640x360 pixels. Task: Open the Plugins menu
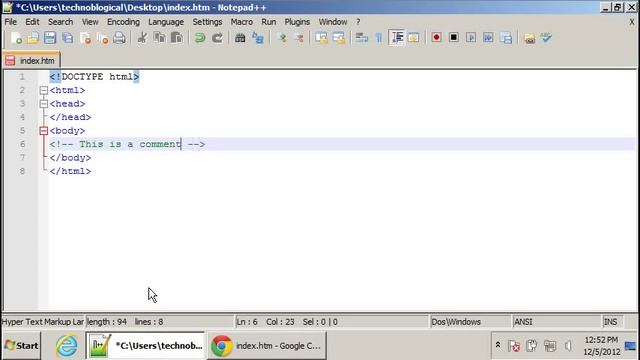click(297, 22)
